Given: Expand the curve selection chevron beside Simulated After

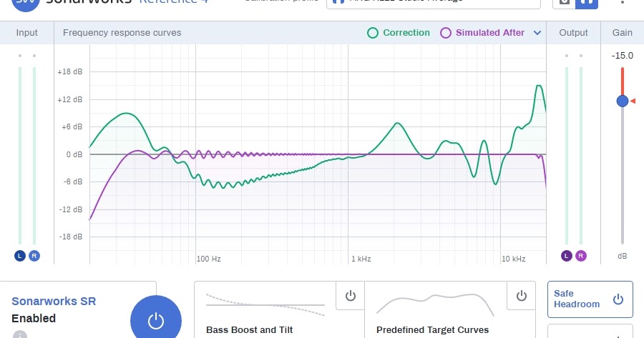Looking at the screenshot, I should tap(537, 33).
